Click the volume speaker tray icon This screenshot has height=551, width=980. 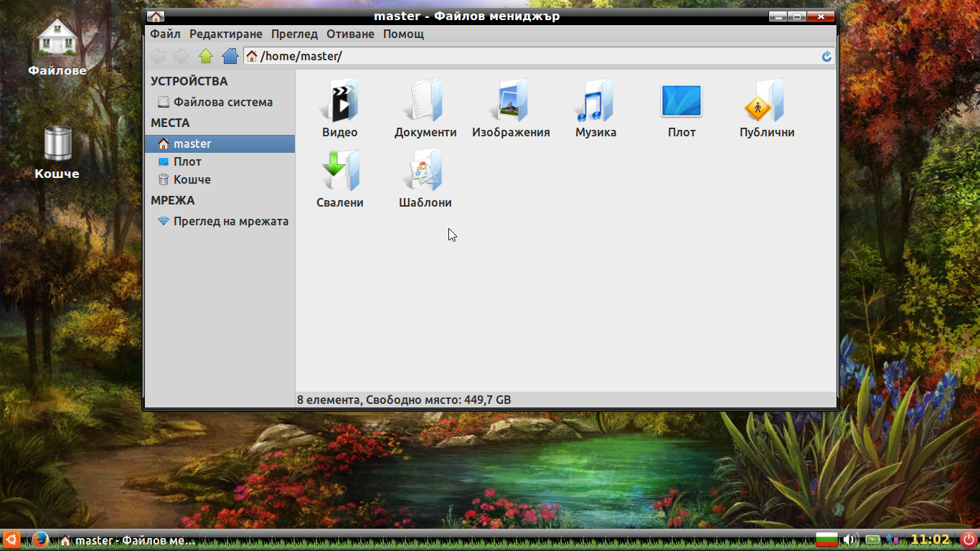[x=850, y=540]
